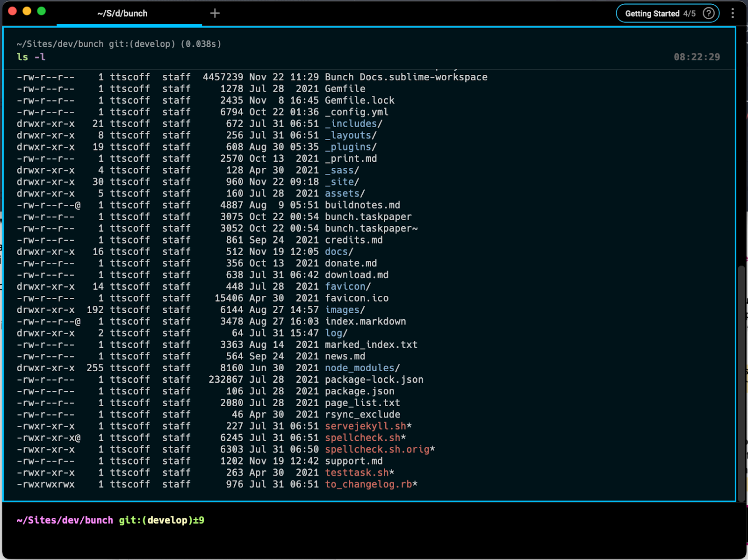The width and height of the screenshot is (748, 560).
Task: Open the _site directory link
Action: [342, 181]
